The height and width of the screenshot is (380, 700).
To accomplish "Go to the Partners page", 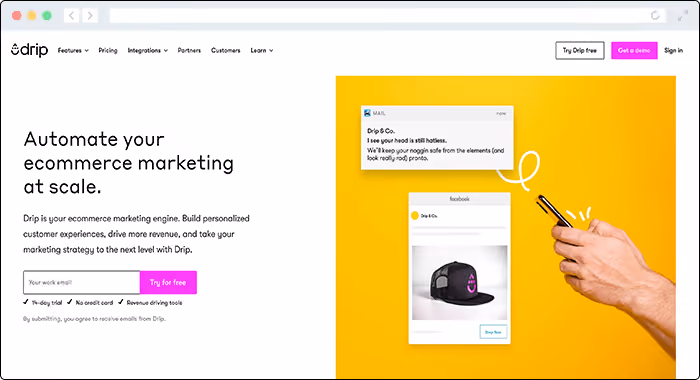I will pyautogui.click(x=189, y=50).
